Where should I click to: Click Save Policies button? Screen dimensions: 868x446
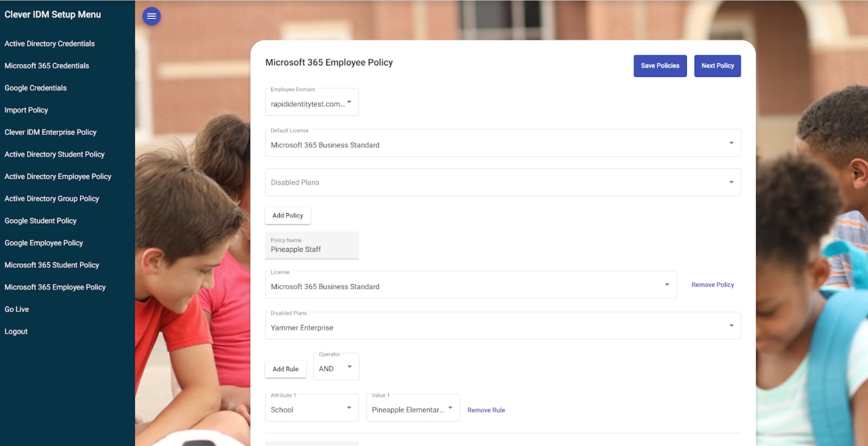click(660, 66)
